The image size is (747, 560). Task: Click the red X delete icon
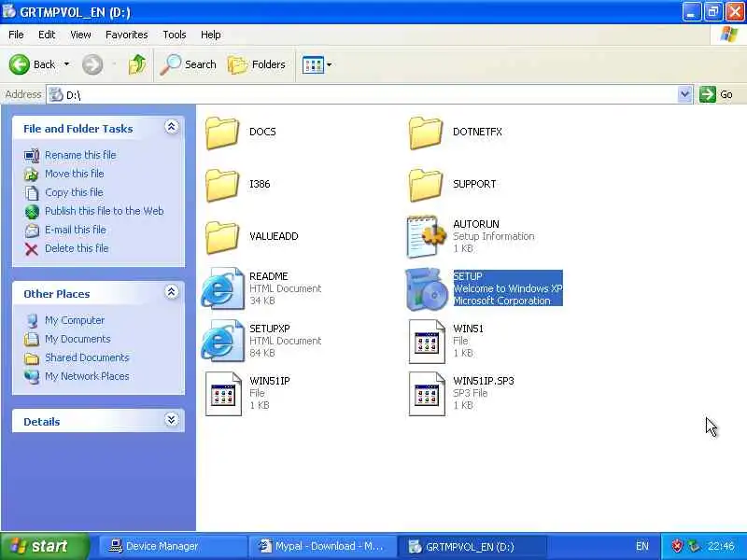coord(32,249)
